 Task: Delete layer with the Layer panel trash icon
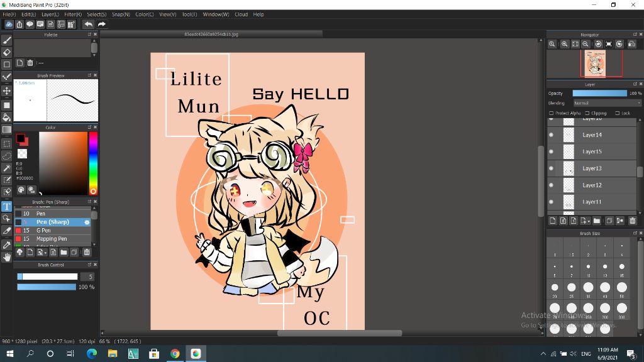633,221
